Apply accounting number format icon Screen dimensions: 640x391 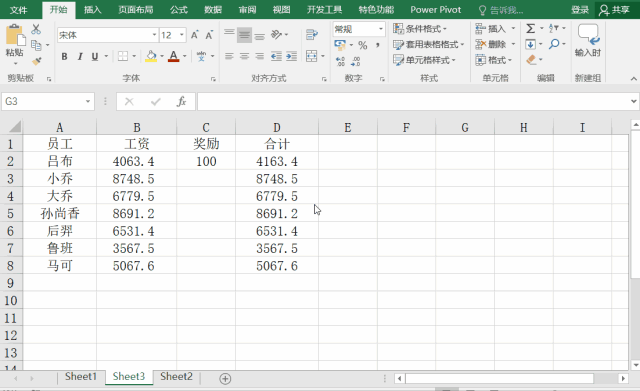[340, 44]
